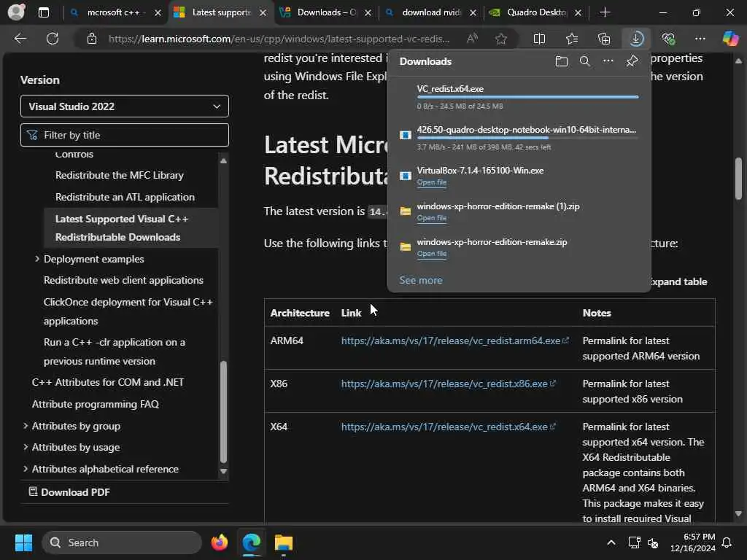Open the Edge profile avatar

16,12
